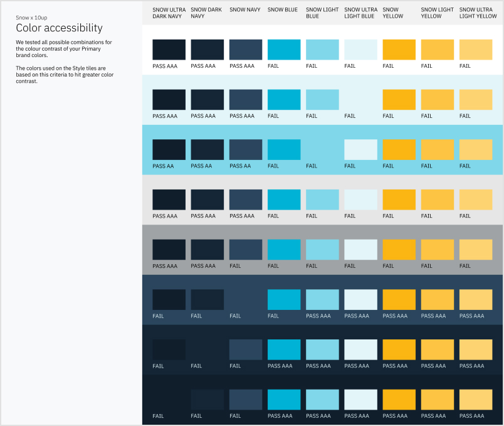
Task: Select the light blue swatch on the darkest navy row
Action: pyautogui.click(x=322, y=399)
